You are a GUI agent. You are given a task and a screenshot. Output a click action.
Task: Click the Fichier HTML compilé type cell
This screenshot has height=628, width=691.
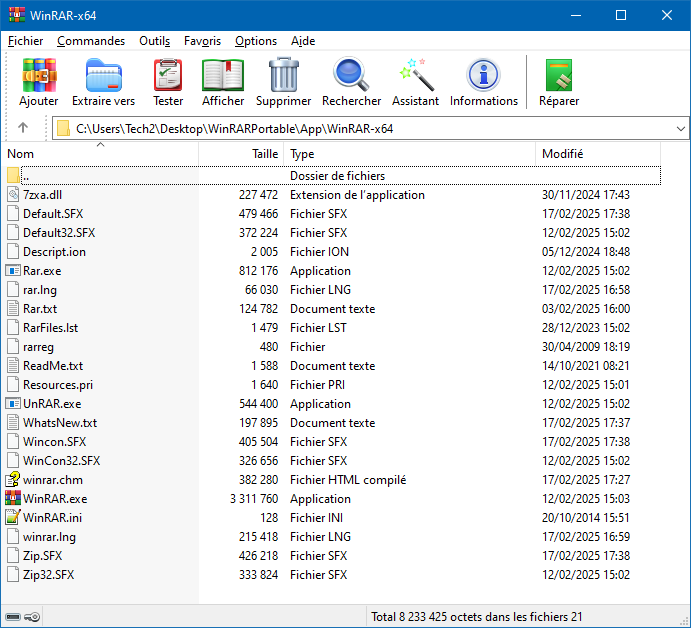348,479
